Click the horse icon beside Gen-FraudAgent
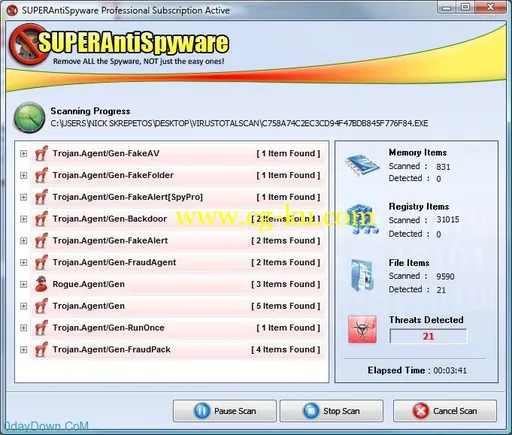 coord(41,262)
